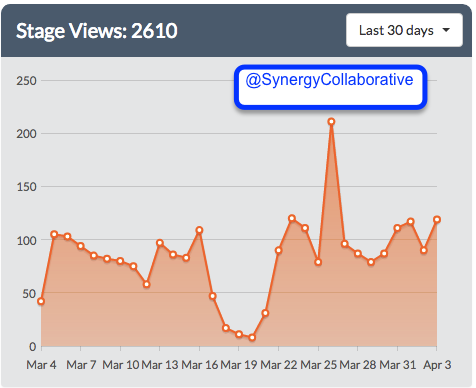Click the Stage Views: 2610 heading
This screenshot has height=388, width=476.
[97, 31]
